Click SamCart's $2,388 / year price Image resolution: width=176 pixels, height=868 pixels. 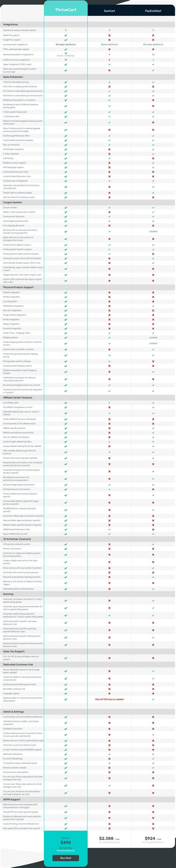(x=109, y=838)
